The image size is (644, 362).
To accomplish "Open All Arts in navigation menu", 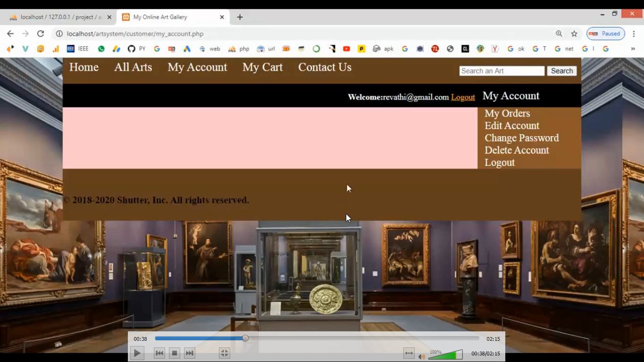I will tap(133, 67).
